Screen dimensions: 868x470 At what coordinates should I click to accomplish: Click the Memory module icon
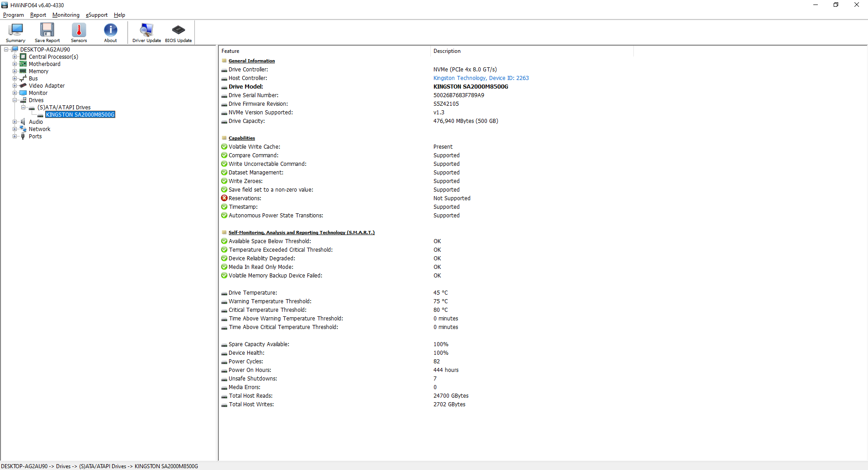pyautogui.click(x=23, y=71)
